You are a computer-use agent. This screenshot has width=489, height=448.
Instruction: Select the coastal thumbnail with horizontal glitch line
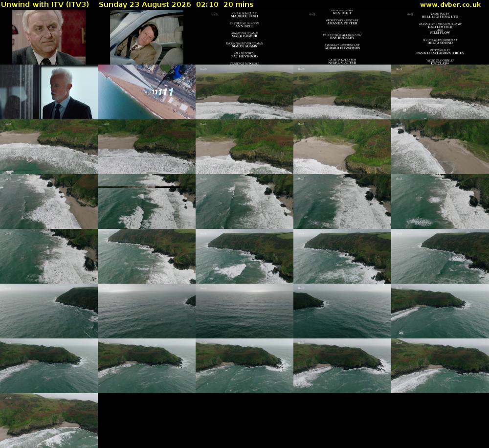pos(147,202)
